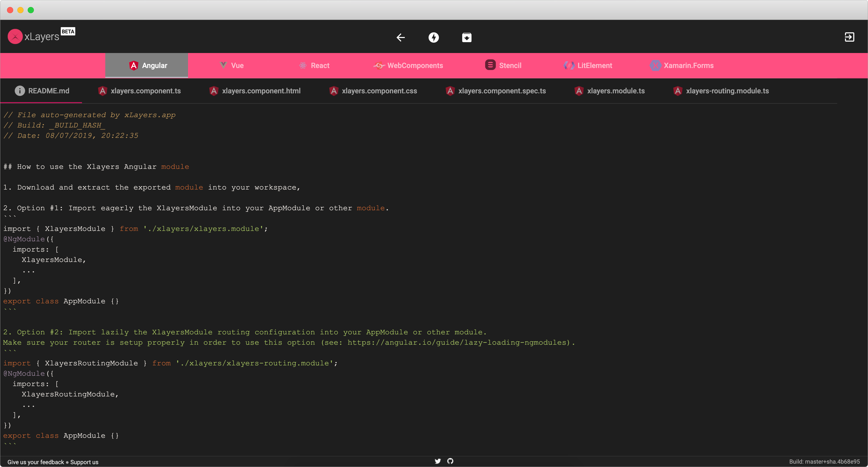This screenshot has width=868, height=467.
Task: Click the Support us link
Action: point(84,462)
